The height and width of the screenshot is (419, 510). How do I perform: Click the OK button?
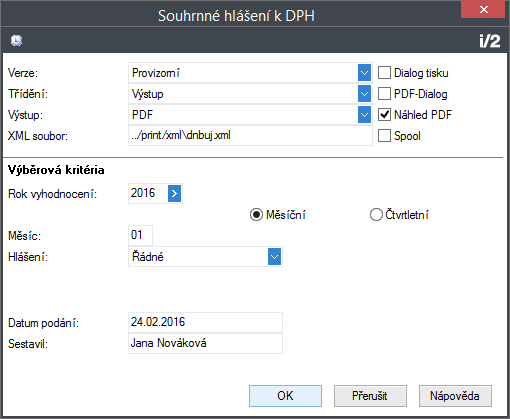pyautogui.click(x=285, y=396)
